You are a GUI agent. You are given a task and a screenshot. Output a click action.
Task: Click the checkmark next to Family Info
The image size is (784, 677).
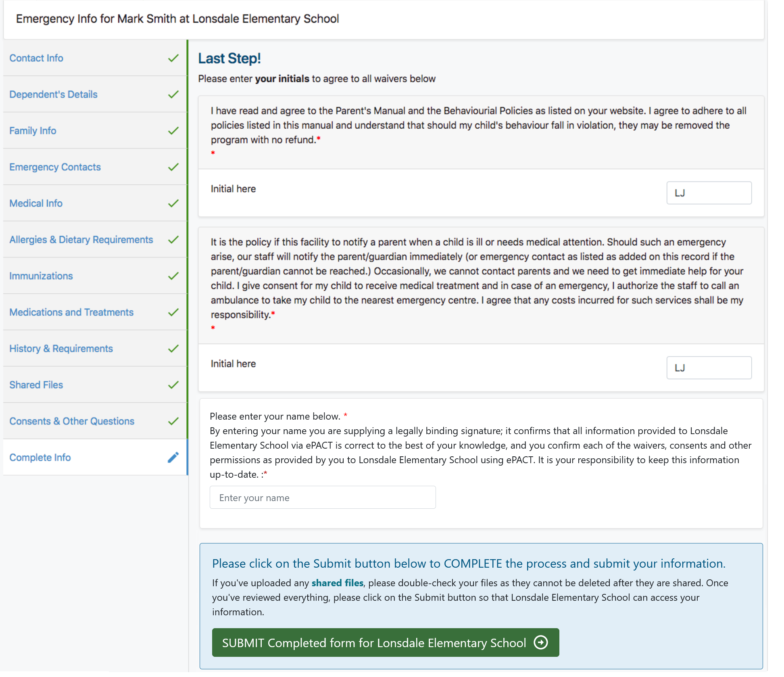[x=173, y=131]
